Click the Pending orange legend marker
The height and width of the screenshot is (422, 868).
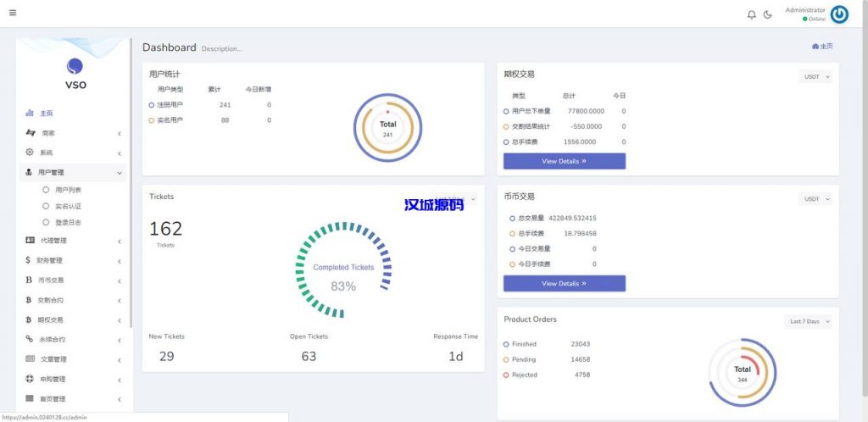point(506,359)
